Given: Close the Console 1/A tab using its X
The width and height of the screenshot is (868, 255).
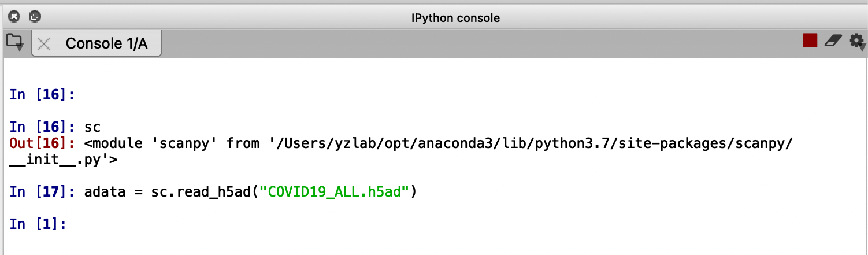Looking at the screenshot, I should point(44,43).
